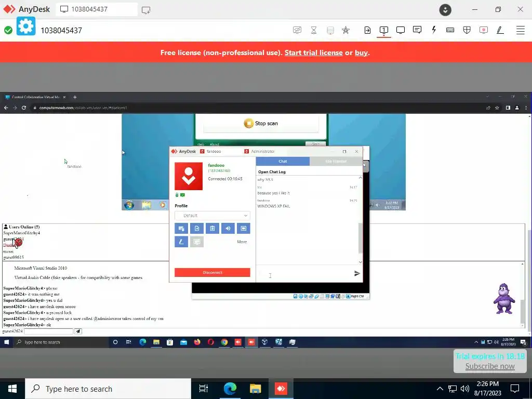Click collab VM chat text input box
The width and height of the screenshot is (532, 399).
coord(48,331)
